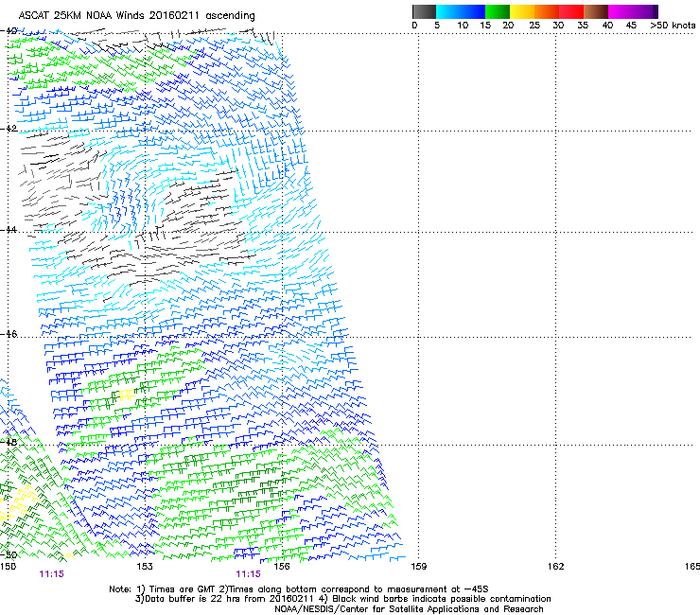Click the red 30-35 knots legend segment

click(x=571, y=11)
